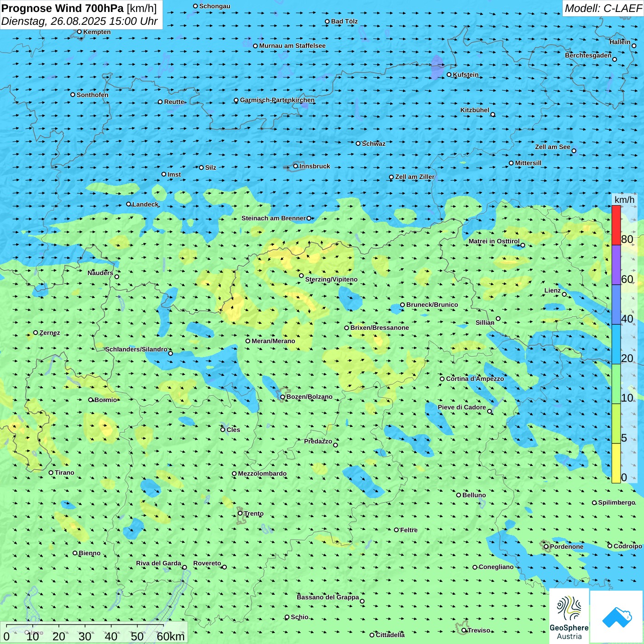This screenshot has width=644, height=644.
Task: Click the GeoSphere Austria logo
Action: click(569, 615)
